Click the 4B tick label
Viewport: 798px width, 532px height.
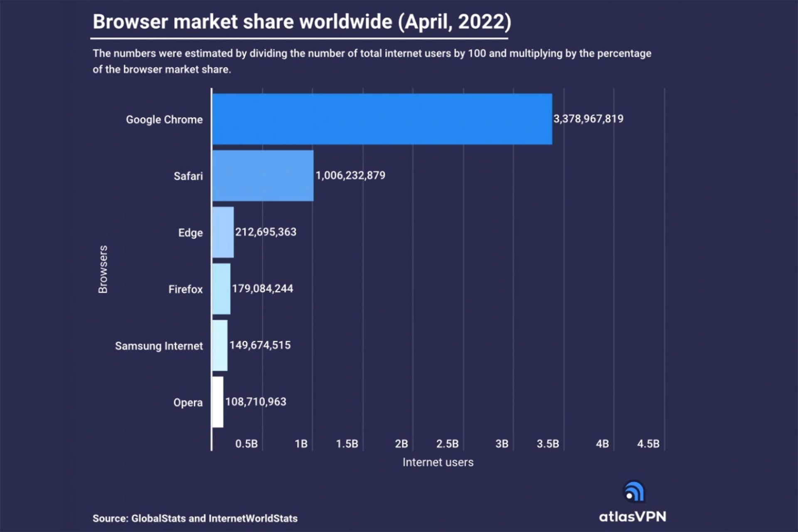(602, 444)
